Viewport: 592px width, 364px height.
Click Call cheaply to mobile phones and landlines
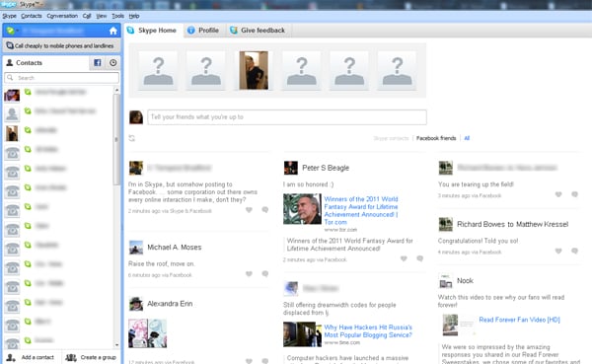click(61, 45)
